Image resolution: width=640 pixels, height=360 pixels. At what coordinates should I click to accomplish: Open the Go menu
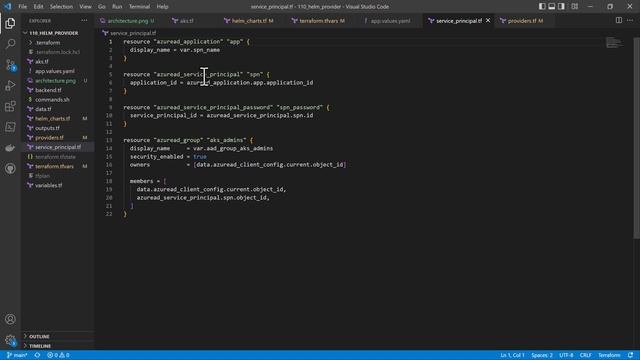pyautogui.click(x=102, y=7)
